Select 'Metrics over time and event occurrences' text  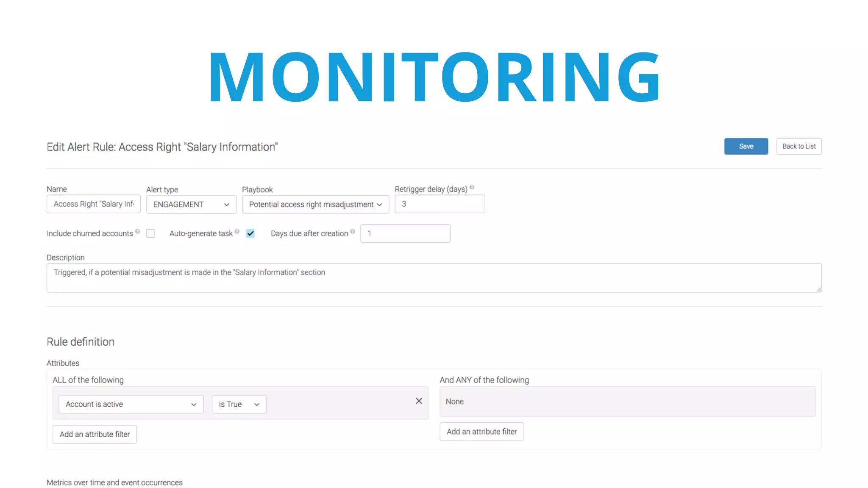click(114, 482)
